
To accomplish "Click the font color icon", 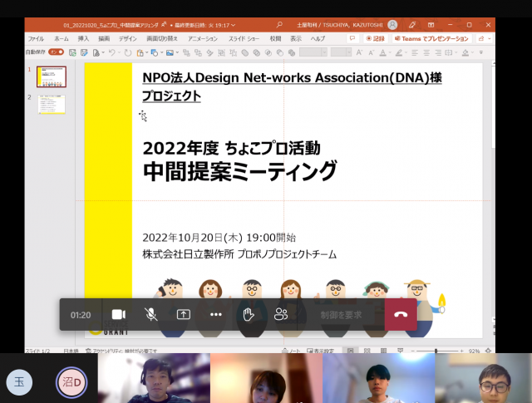I will [x=382, y=52].
